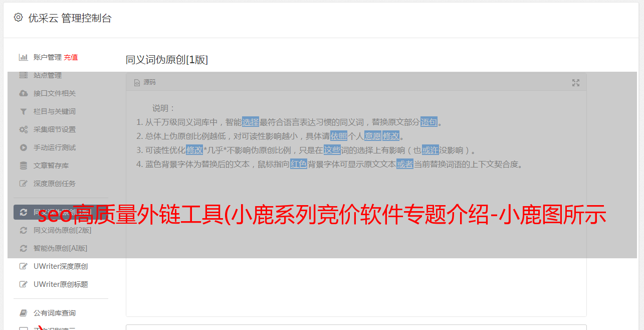Toggle fullscreen icon in editor toolbar
The image size is (644, 330).
coord(576,83)
